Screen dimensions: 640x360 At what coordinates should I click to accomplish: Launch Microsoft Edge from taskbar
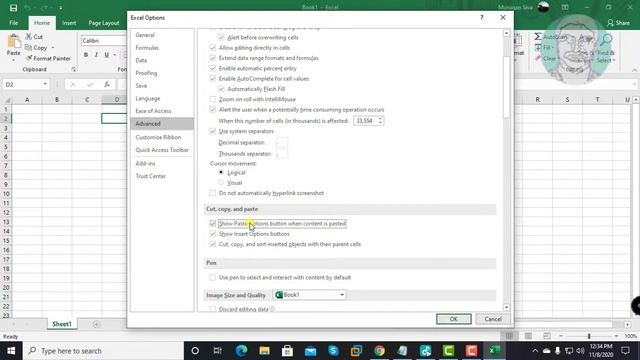tap(241, 351)
